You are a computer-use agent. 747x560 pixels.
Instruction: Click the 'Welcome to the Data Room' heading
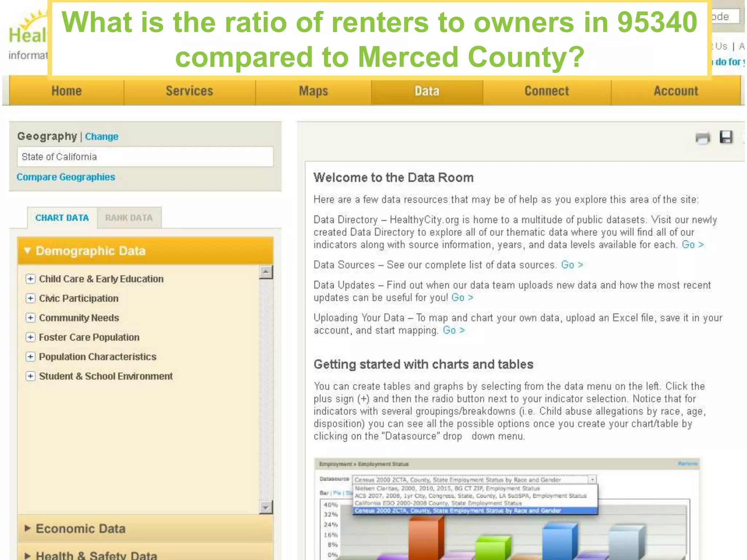click(394, 178)
